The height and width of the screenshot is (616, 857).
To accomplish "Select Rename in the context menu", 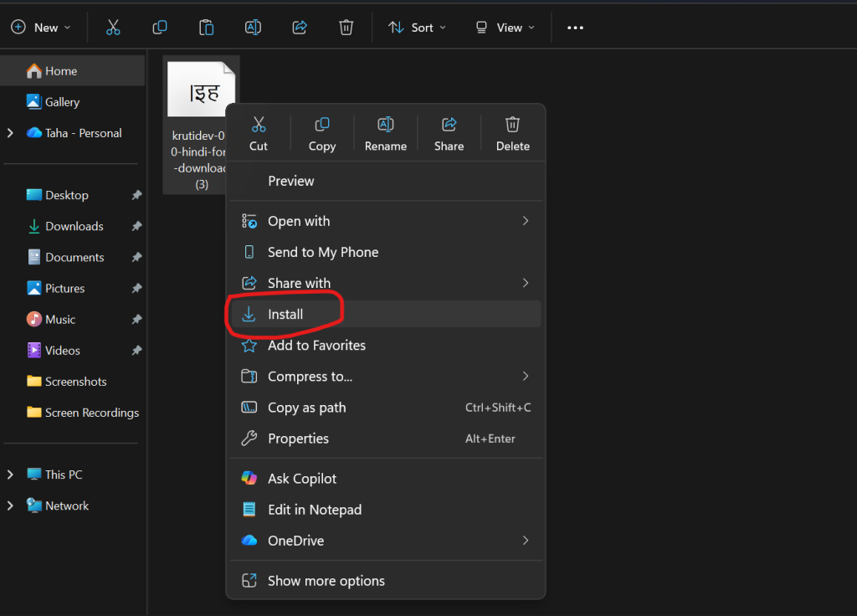I will tap(386, 133).
